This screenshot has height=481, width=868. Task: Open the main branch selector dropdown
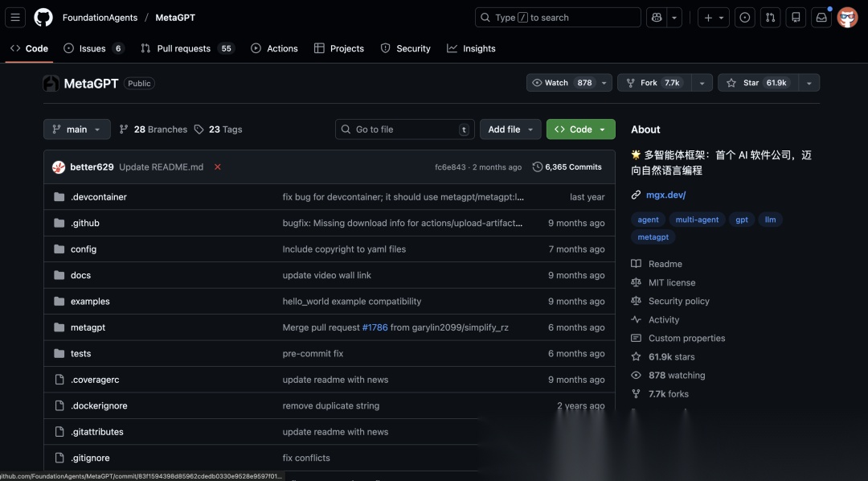(77, 129)
